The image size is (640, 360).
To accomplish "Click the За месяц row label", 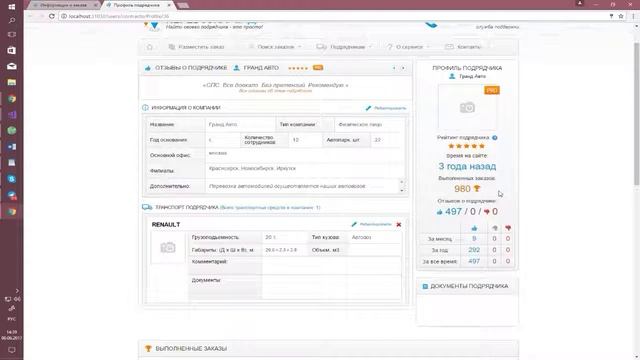I will tap(440, 239).
